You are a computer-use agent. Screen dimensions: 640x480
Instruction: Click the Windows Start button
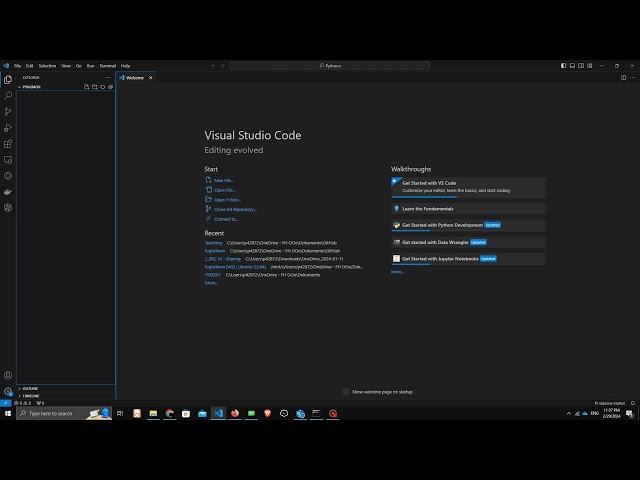tap(8, 413)
